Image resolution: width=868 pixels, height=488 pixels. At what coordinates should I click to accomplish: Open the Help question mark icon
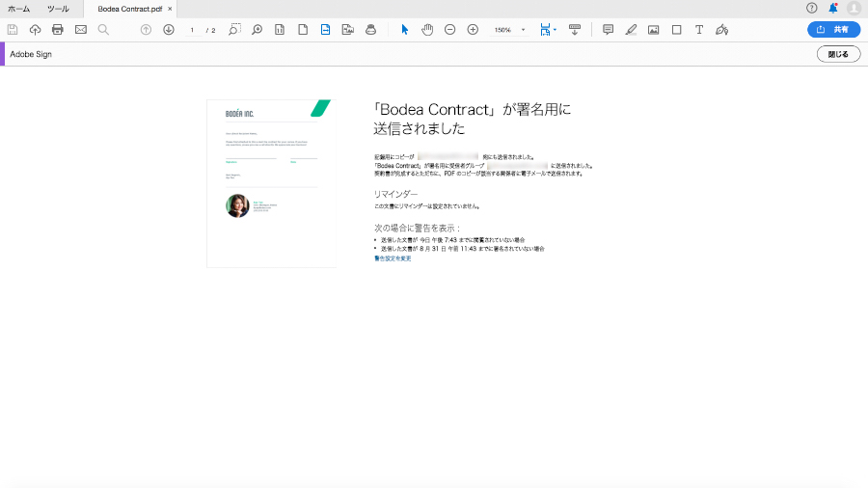811,8
